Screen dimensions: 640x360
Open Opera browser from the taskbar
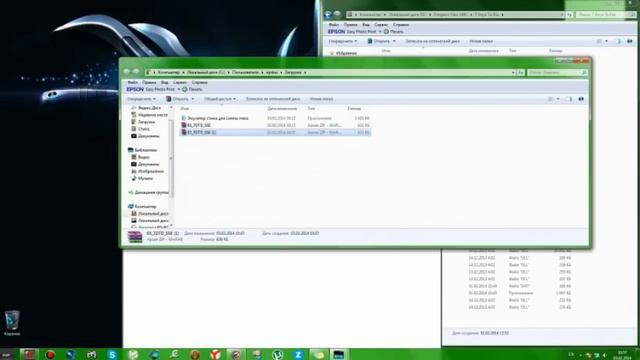tap(195, 355)
